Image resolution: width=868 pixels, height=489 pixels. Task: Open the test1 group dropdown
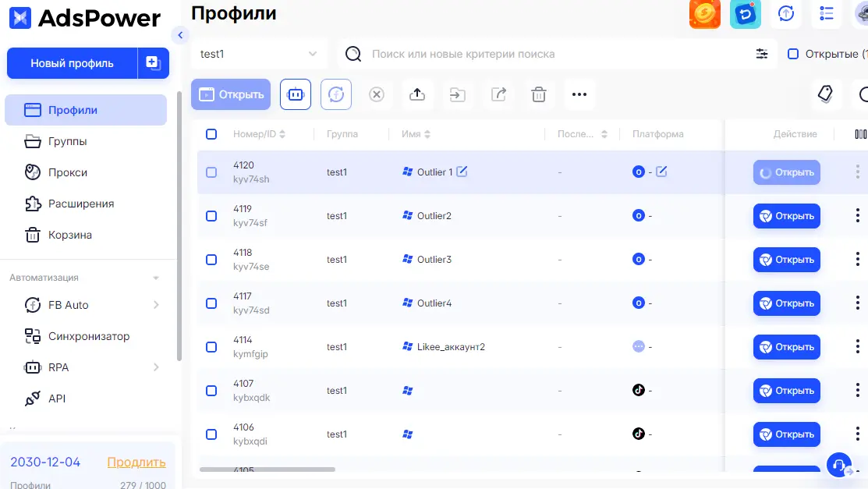pos(258,54)
